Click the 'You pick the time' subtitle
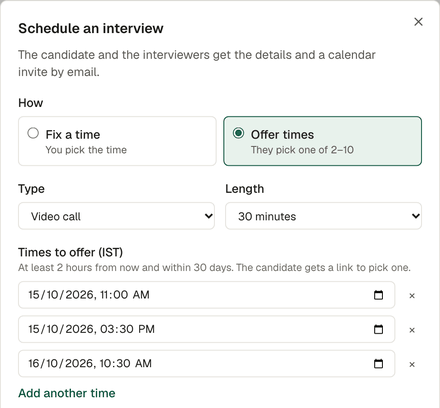The image size is (440, 408). coord(86,150)
